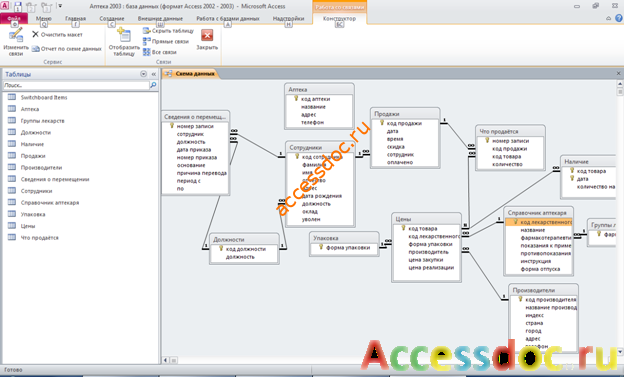Minimize the ribbon with the caret arrow
The height and width of the screenshot is (377, 624).
click(x=608, y=18)
